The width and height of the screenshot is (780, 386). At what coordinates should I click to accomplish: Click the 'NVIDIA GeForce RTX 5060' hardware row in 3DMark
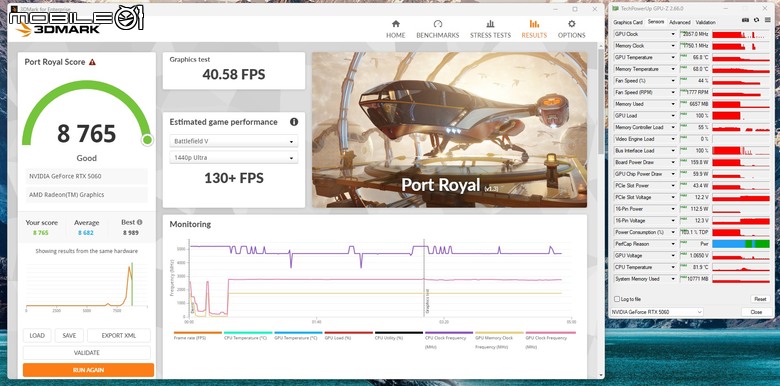(x=87, y=176)
